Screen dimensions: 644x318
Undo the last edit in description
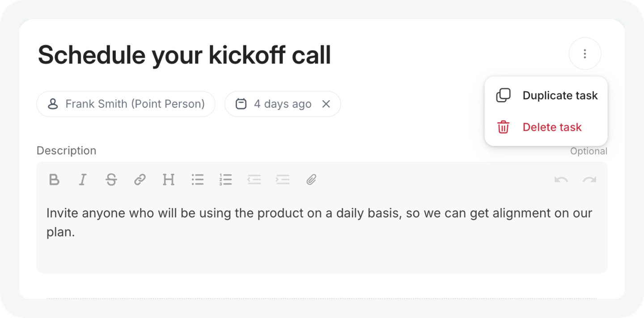click(x=561, y=180)
